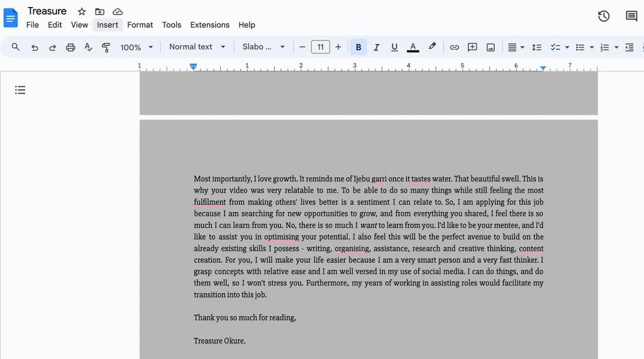Click the underlined word "optimising"

pos(281,237)
